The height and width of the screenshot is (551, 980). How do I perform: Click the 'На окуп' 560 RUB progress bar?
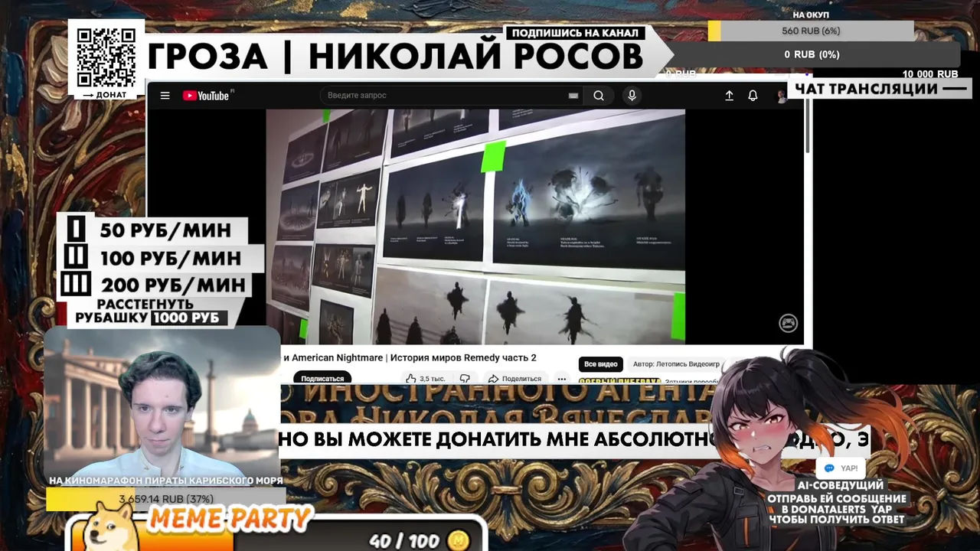pos(811,31)
